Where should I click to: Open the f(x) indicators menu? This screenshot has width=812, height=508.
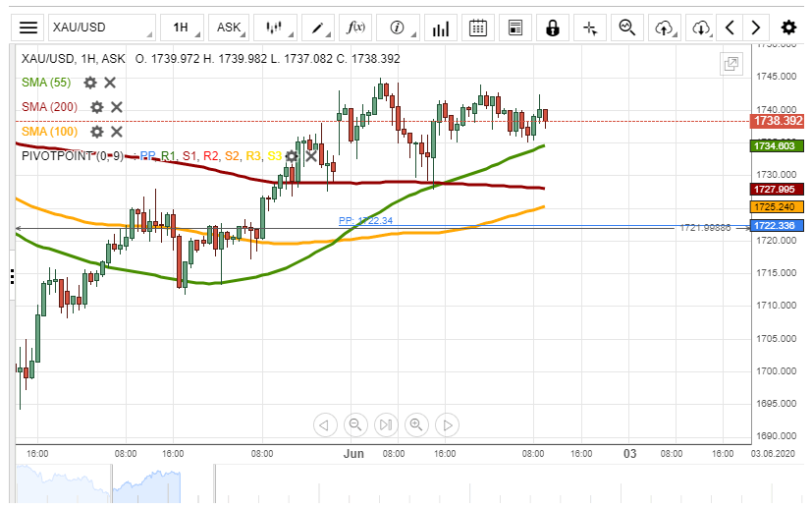tap(356, 28)
